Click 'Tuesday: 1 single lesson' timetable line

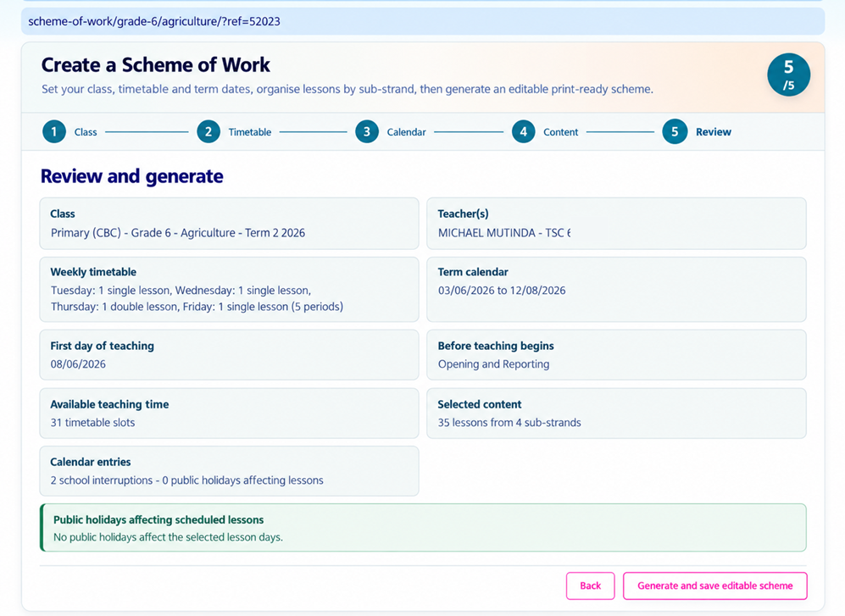click(181, 291)
